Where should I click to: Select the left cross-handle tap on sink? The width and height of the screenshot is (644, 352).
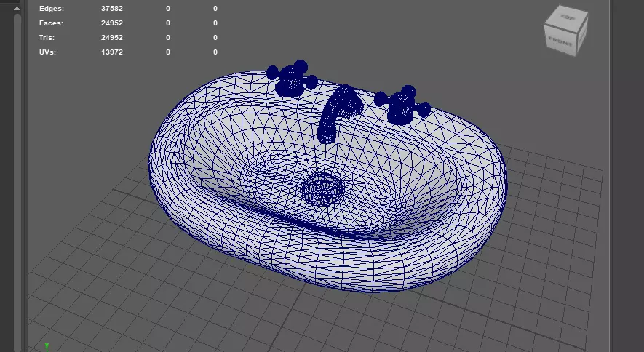pyautogui.click(x=292, y=79)
